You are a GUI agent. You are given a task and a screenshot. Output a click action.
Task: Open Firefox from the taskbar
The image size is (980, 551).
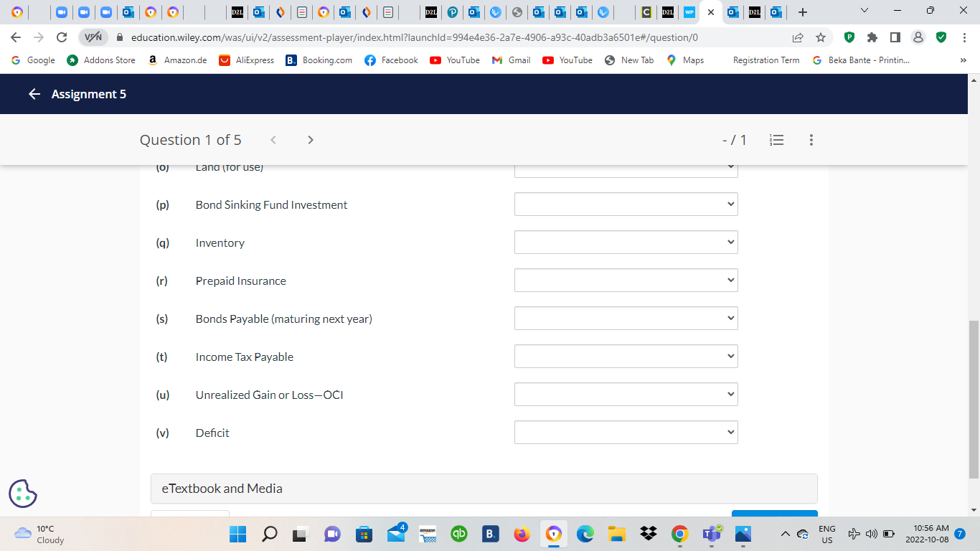pyautogui.click(x=522, y=534)
